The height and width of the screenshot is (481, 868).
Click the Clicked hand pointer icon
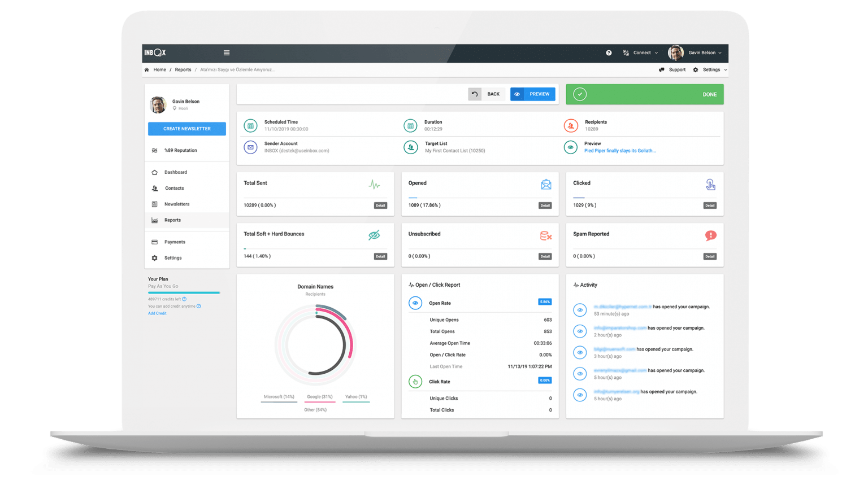(710, 185)
